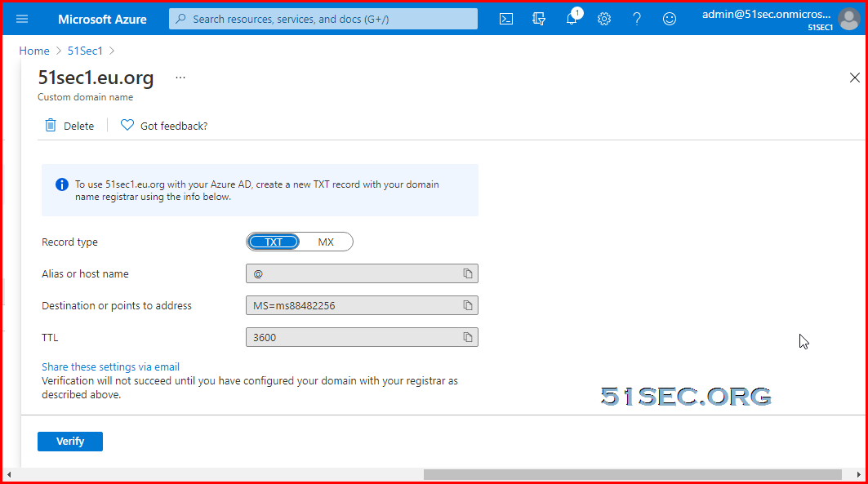Click the TTL field showing 3600

click(362, 337)
